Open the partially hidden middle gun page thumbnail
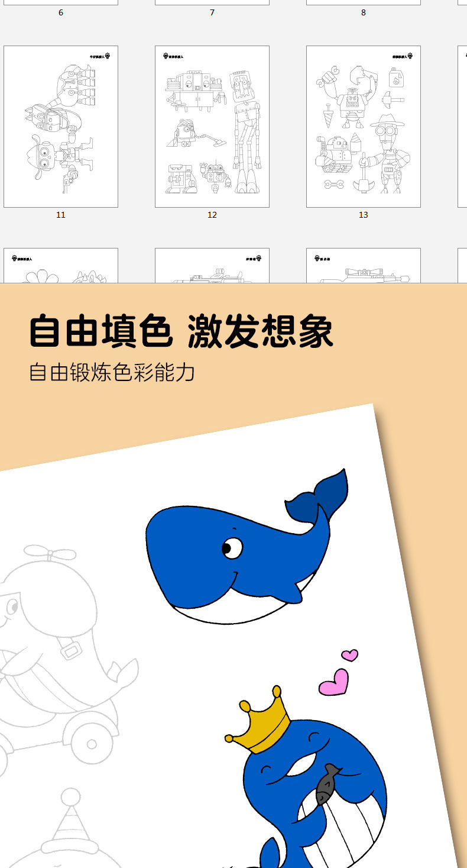 [x=212, y=266]
